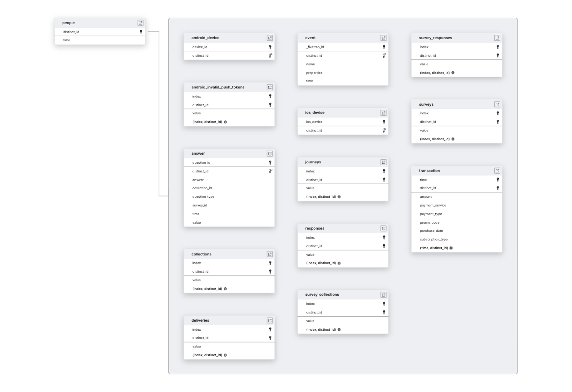
Task: Click the payment_service column in transaction
Action: click(x=433, y=205)
